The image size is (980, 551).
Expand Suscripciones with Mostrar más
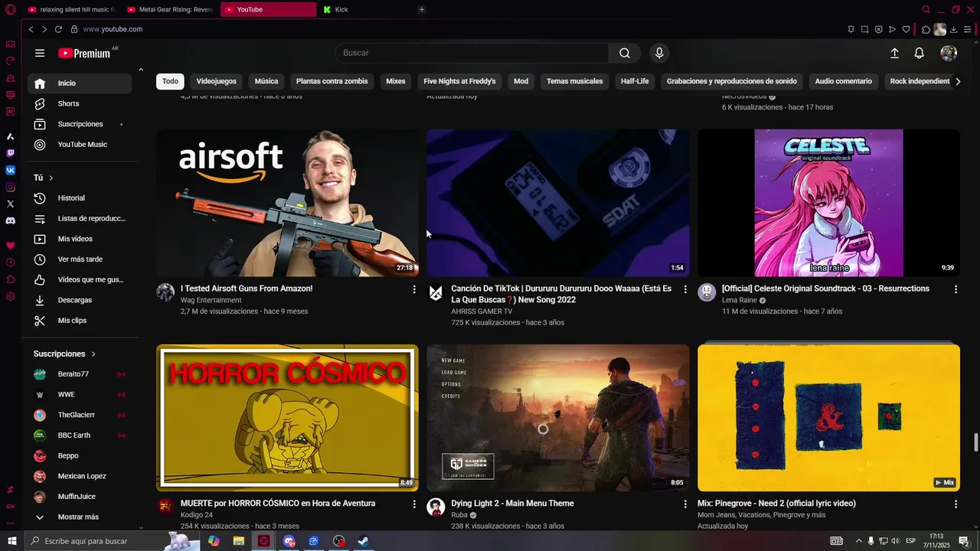click(80, 517)
